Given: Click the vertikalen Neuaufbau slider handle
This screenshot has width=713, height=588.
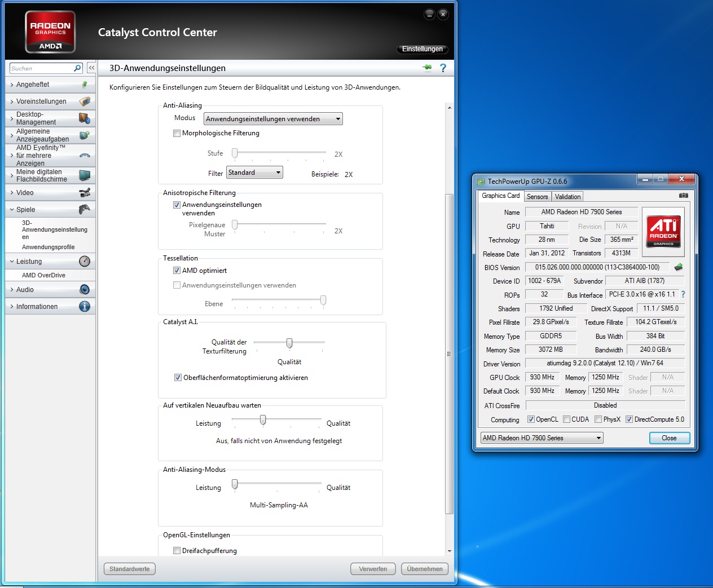Looking at the screenshot, I should (263, 420).
